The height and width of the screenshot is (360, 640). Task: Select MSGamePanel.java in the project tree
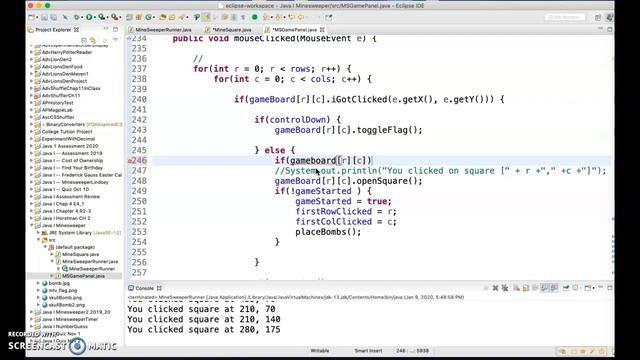[83, 276]
